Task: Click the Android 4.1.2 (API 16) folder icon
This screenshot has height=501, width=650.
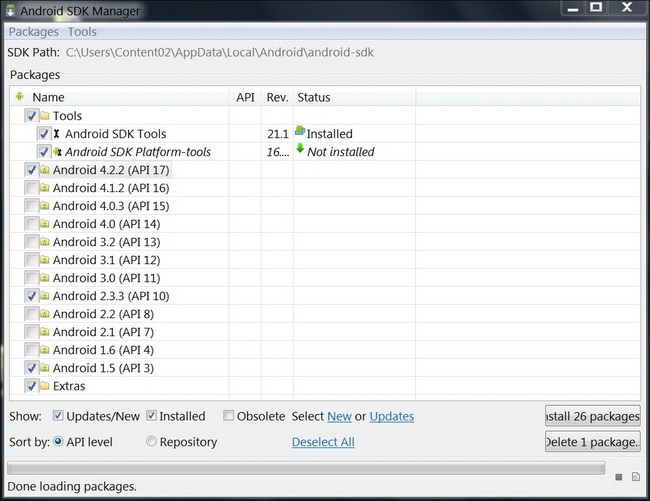Action: click(44, 188)
